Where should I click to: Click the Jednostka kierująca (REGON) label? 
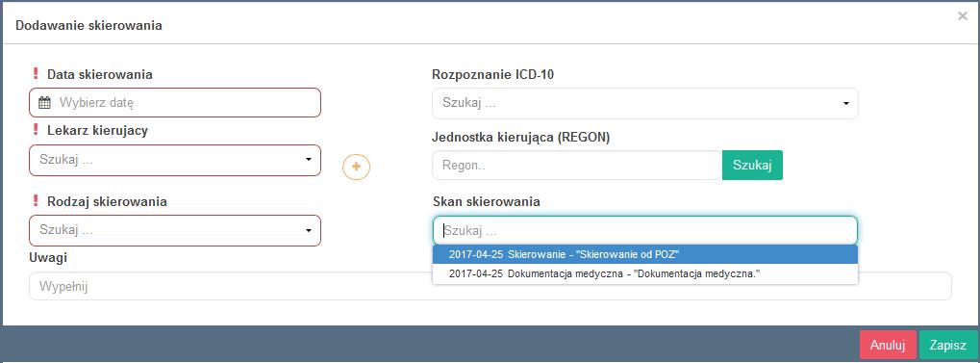coord(520,138)
